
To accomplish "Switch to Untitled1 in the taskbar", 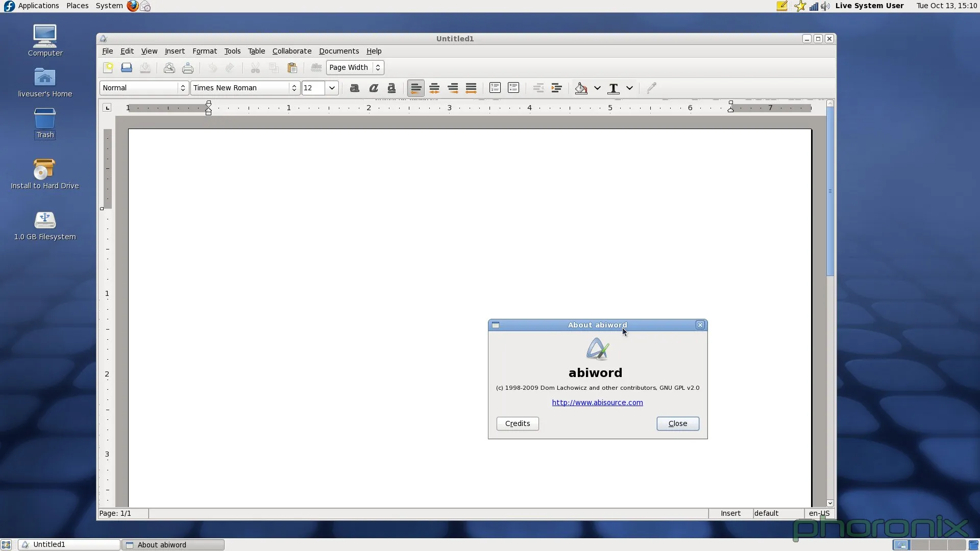I will (x=69, y=545).
